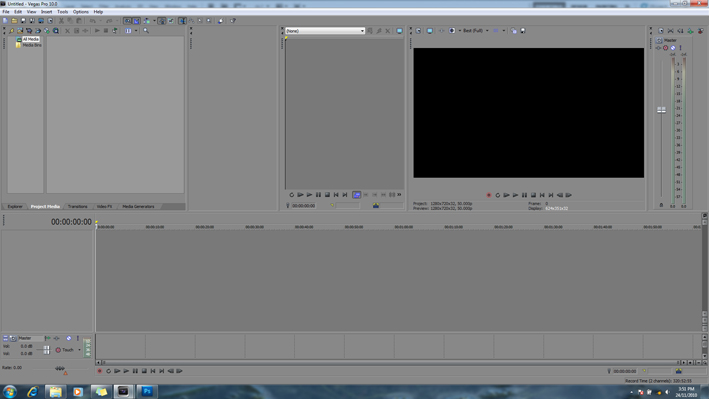Switch to the Video FX tab

click(x=104, y=206)
